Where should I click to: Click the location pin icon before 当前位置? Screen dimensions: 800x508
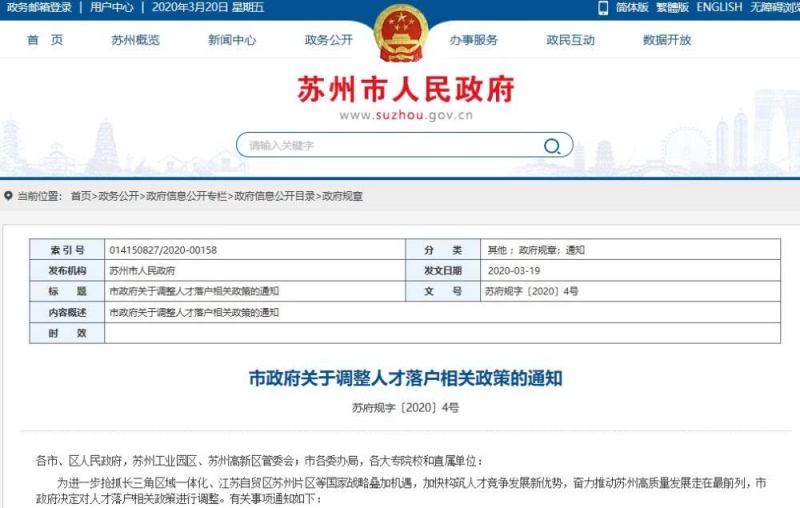(x=8, y=196)
